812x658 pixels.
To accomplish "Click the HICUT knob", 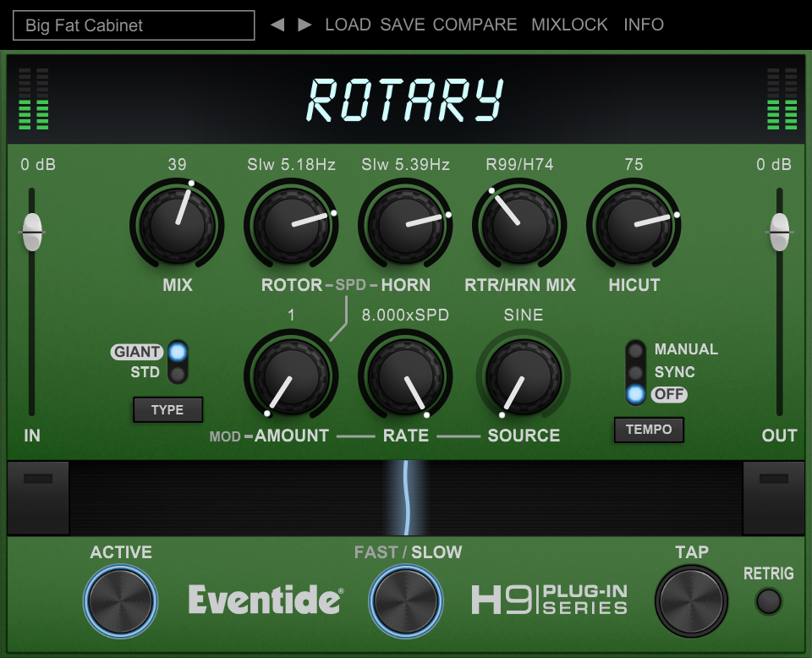I will (634, 225).
